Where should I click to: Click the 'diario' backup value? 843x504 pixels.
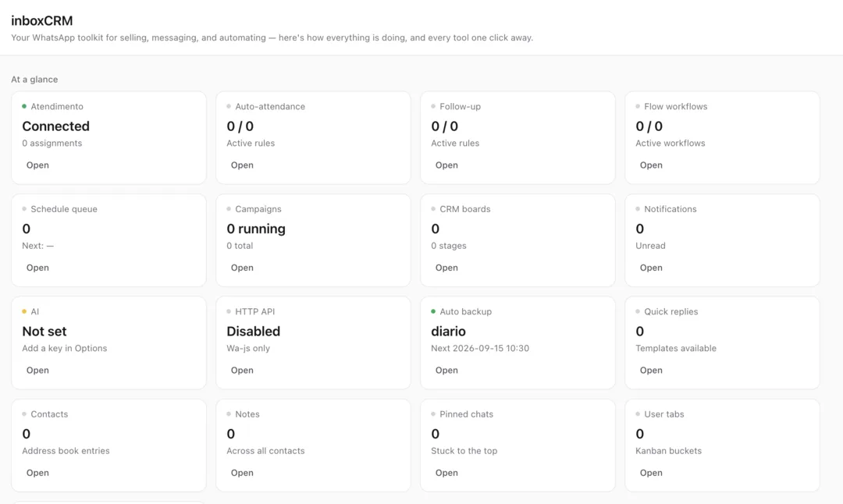click(x=448, y=332)
